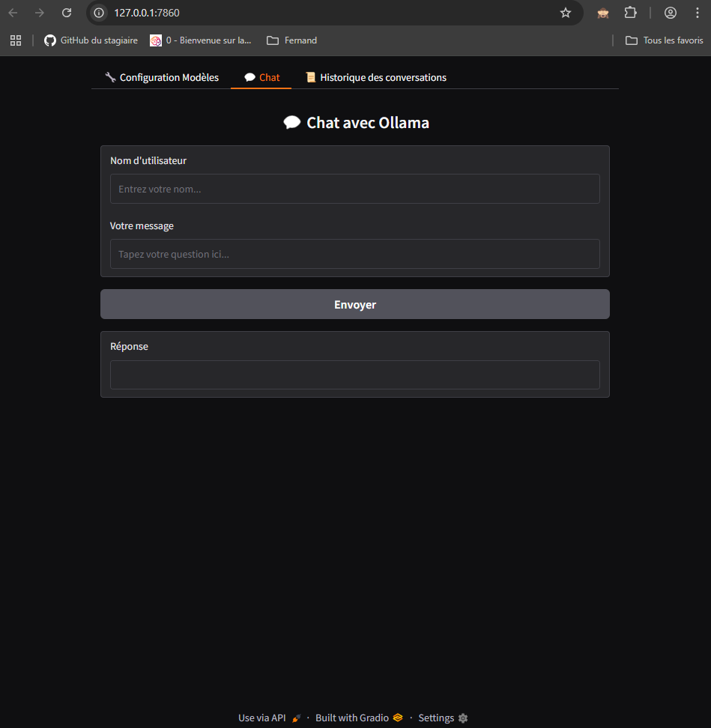Open the Chrome profile avatar icon
Screen dimensions: 711x728
(x=671, y=13)
